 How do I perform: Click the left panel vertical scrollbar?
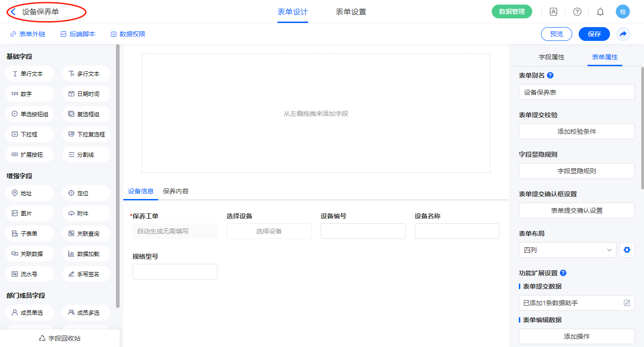118,175
